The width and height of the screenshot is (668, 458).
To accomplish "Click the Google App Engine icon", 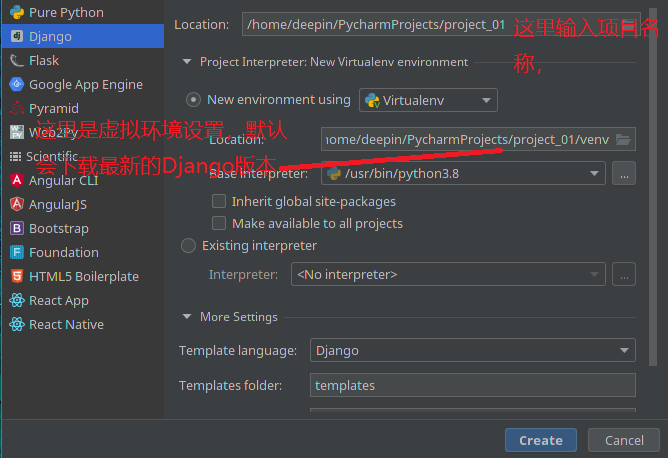I will coord(17,84).
